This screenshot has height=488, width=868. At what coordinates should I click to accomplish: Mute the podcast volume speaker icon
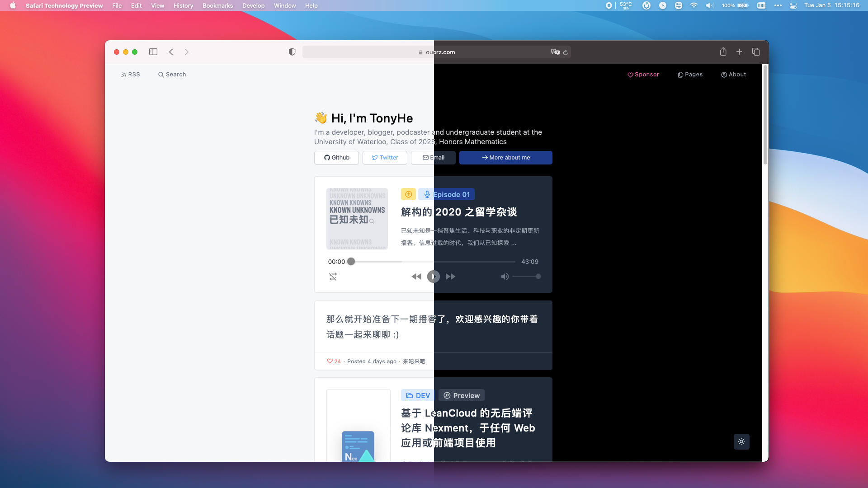pos(505,277)
